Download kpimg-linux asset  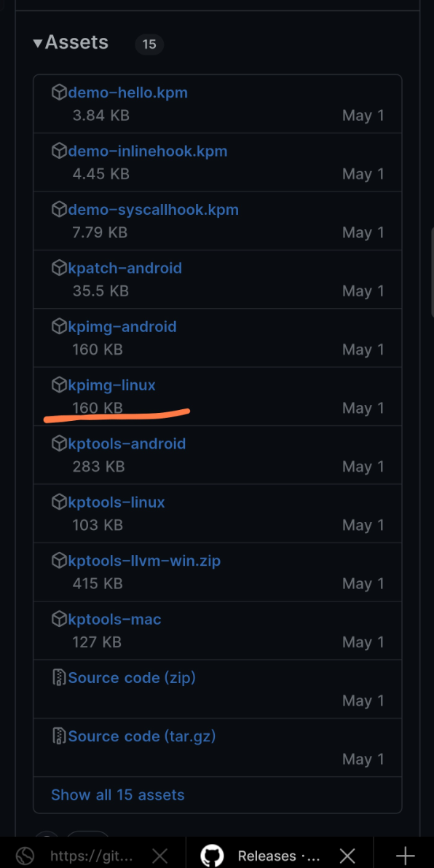click(112, 384)
